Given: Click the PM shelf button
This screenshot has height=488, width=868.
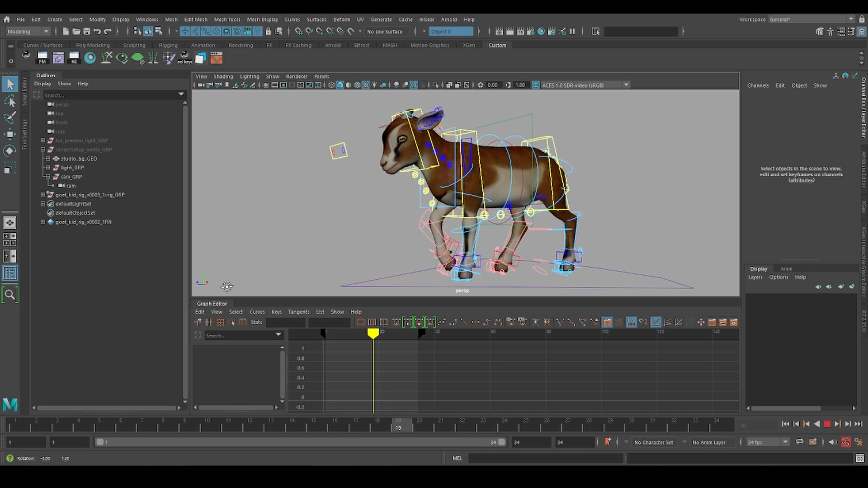Looking at the screenshot, I should [42, 58].
